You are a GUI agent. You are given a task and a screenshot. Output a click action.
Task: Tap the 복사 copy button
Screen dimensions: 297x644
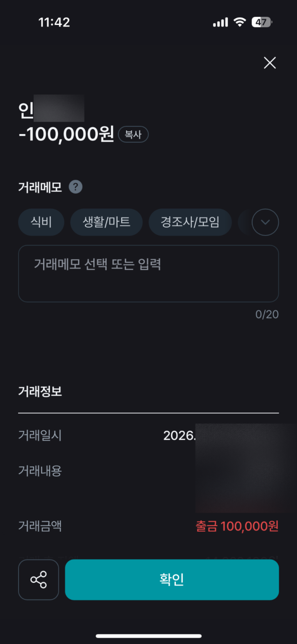coord(133,134)
